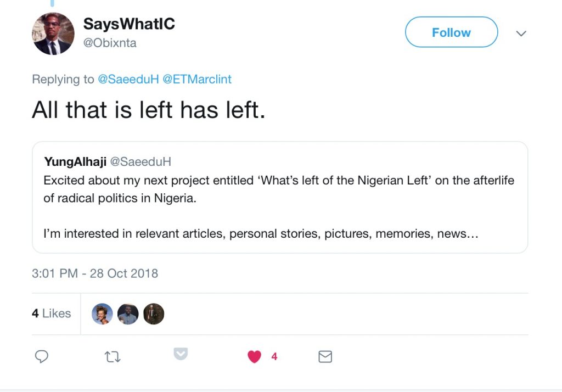Follow the SaysWhatIC account
The height and width of the screenshot is (392, 562).
click(x=451, y=33)
